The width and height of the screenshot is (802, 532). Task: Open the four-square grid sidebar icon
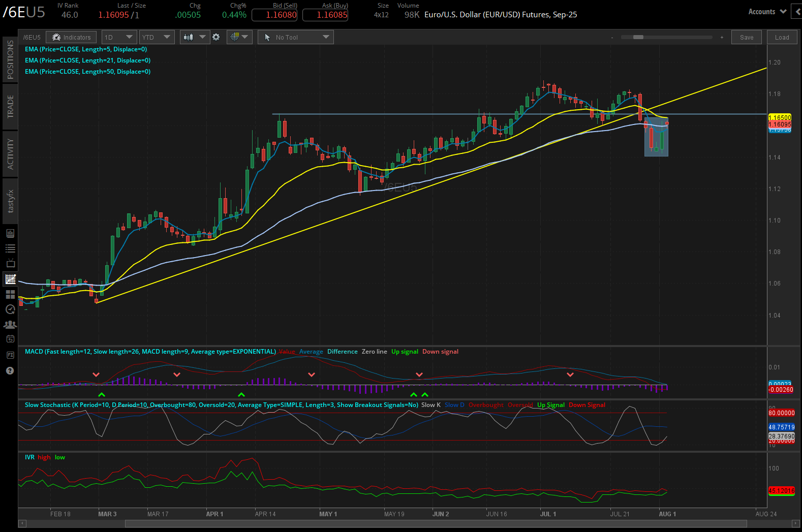pos(10,294)
